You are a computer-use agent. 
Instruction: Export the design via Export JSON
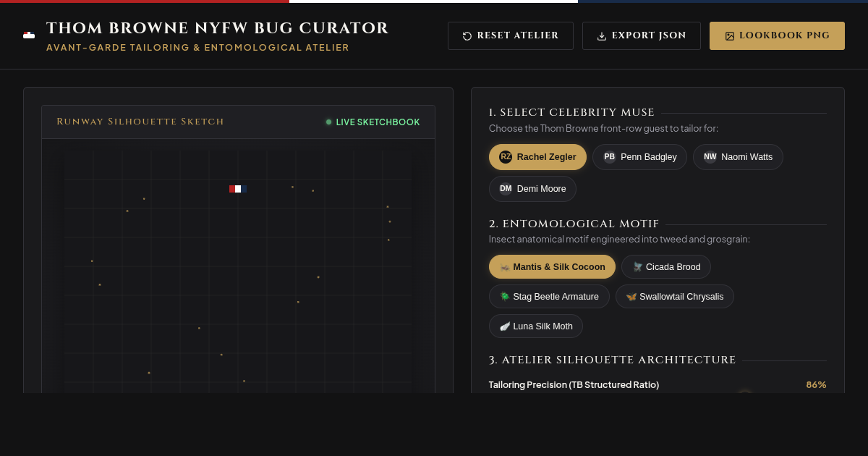pos(642,35)
